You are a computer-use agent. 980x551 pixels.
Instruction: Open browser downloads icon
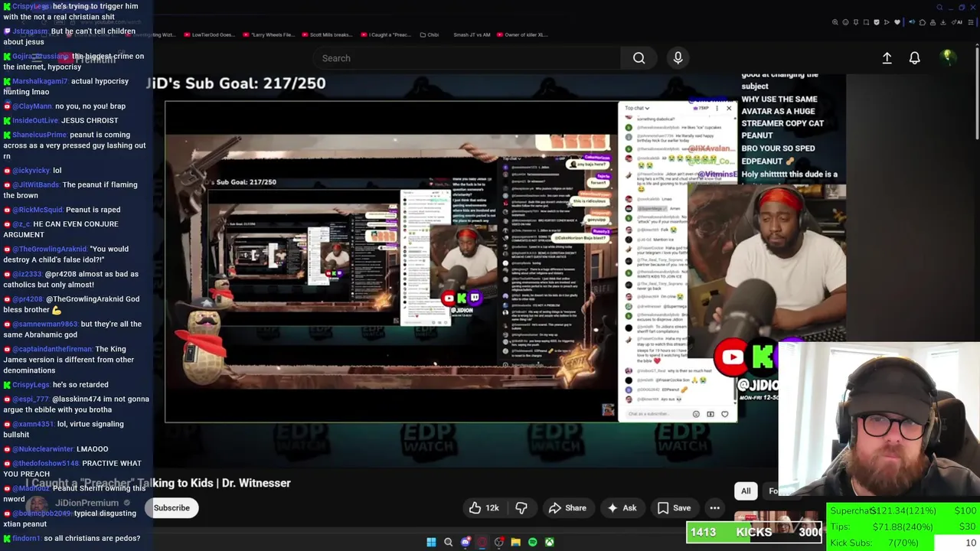943,22
